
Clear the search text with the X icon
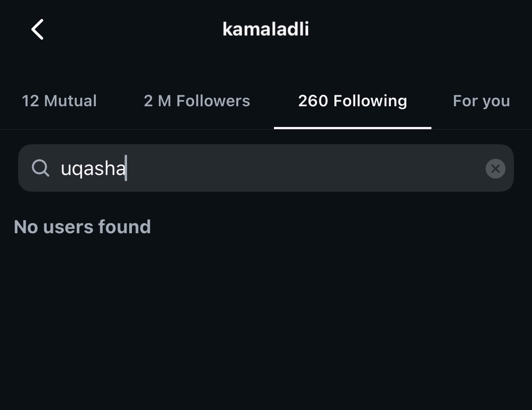coord(495,168)
